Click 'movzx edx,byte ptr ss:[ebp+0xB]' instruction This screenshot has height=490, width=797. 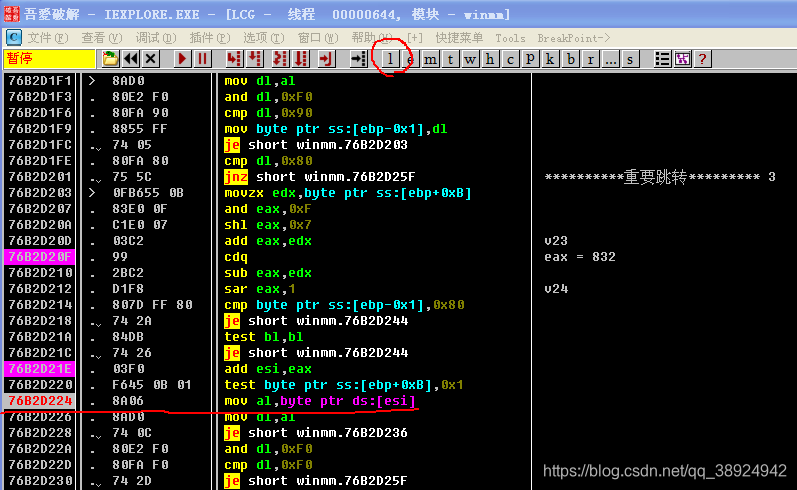click(x=348, y=193)
